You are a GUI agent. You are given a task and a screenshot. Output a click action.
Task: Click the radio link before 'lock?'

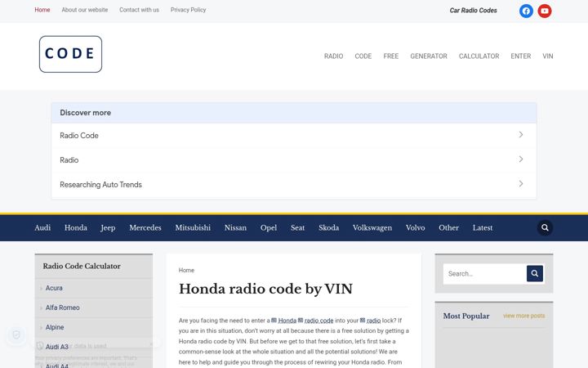click(x=373, y=321)
